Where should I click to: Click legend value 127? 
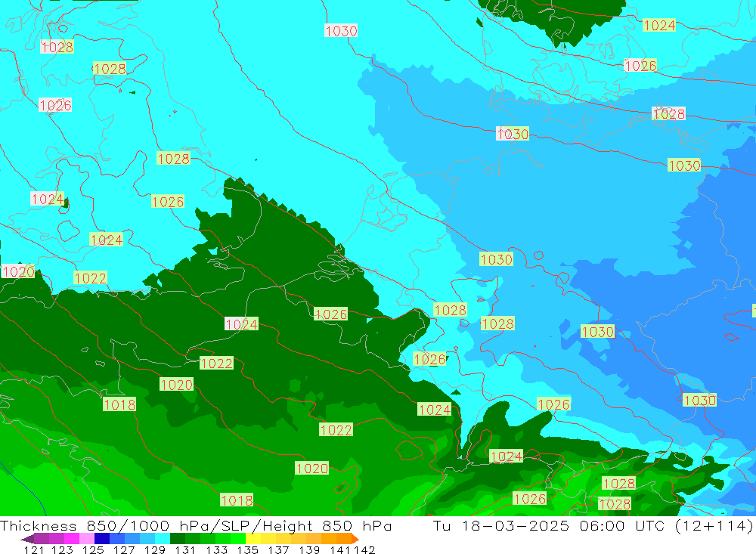(124, 549)
